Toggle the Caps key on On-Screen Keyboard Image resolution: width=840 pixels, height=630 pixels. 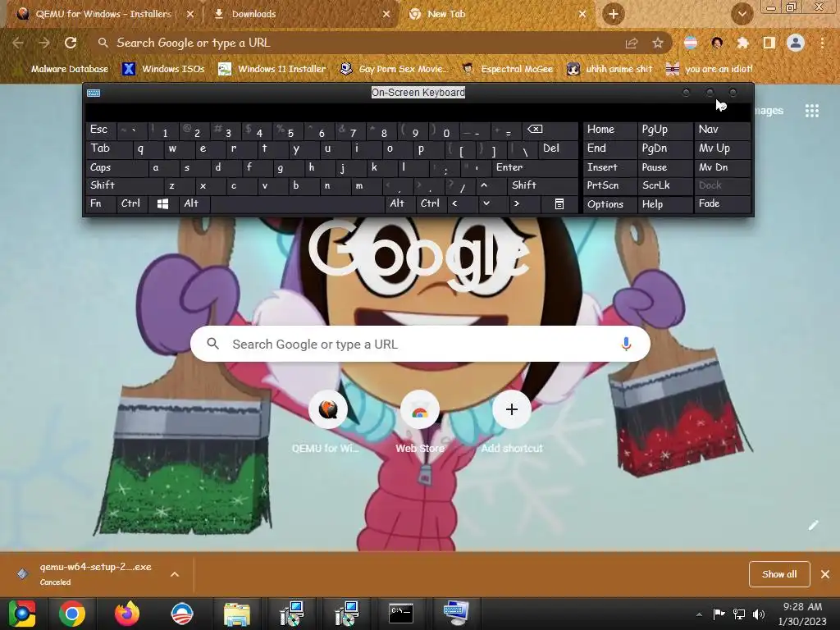point(116,167)
